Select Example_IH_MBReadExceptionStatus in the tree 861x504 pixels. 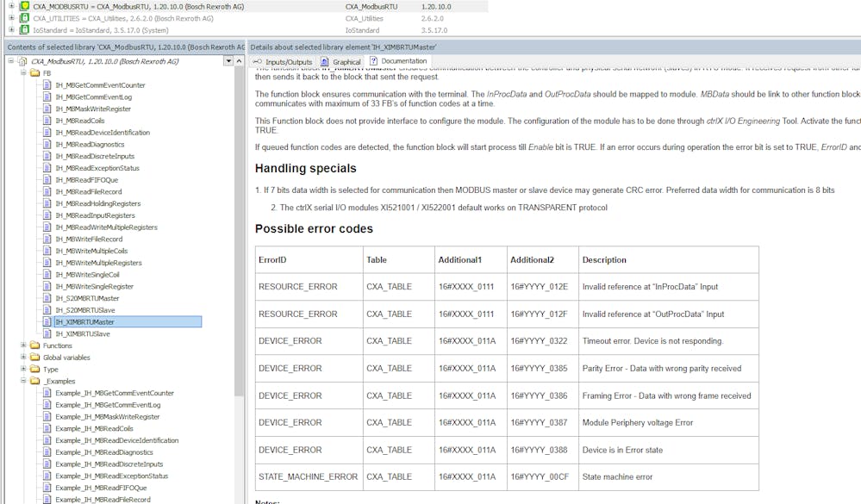[x=111, y=476]
